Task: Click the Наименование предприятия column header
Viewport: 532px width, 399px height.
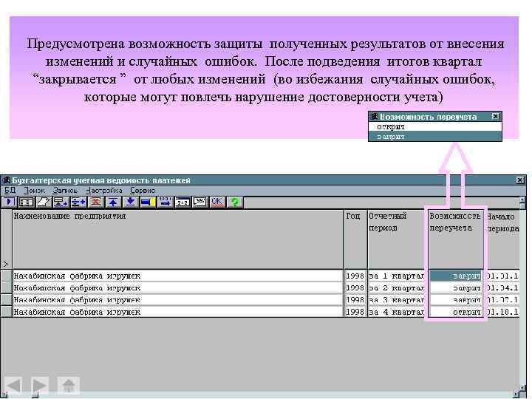Action: coord(178,239)
